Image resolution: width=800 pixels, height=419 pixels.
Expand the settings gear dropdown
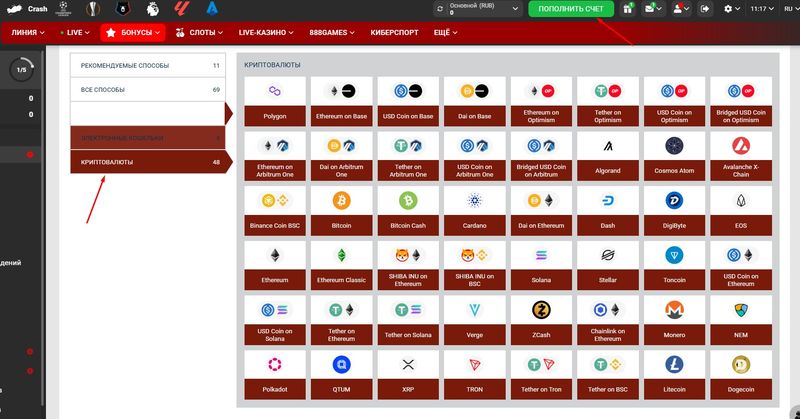[732, 9]
